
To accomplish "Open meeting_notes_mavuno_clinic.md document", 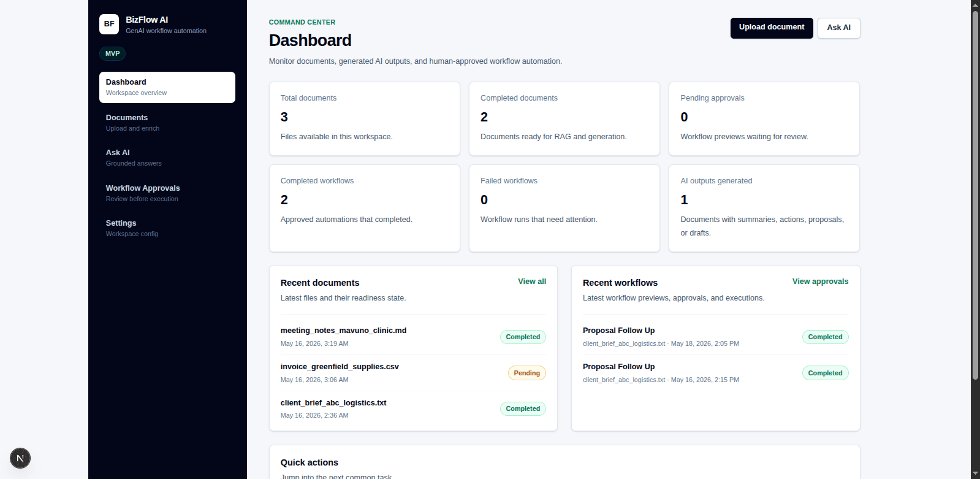I will pyautogui.click(x=343, y=331).
